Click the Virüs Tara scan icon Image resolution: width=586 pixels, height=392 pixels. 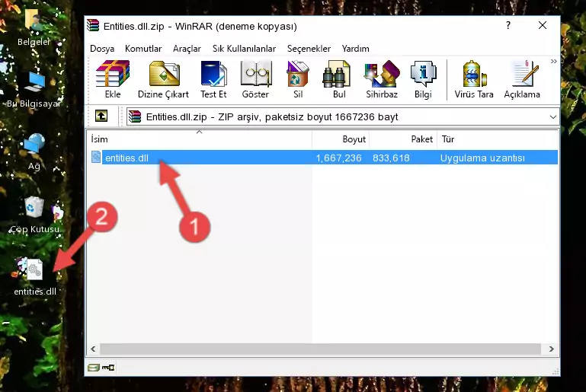tap(474, 79)
